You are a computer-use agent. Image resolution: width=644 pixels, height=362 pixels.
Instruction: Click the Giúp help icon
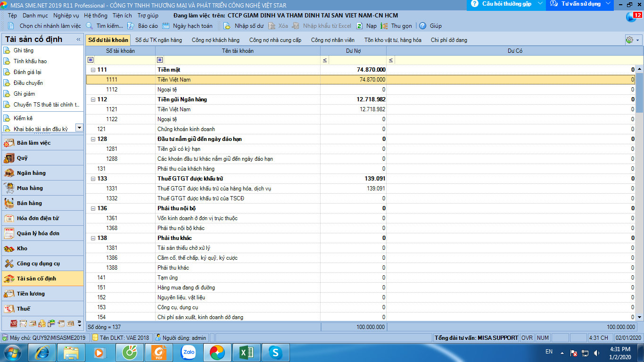tap(422, 26)
